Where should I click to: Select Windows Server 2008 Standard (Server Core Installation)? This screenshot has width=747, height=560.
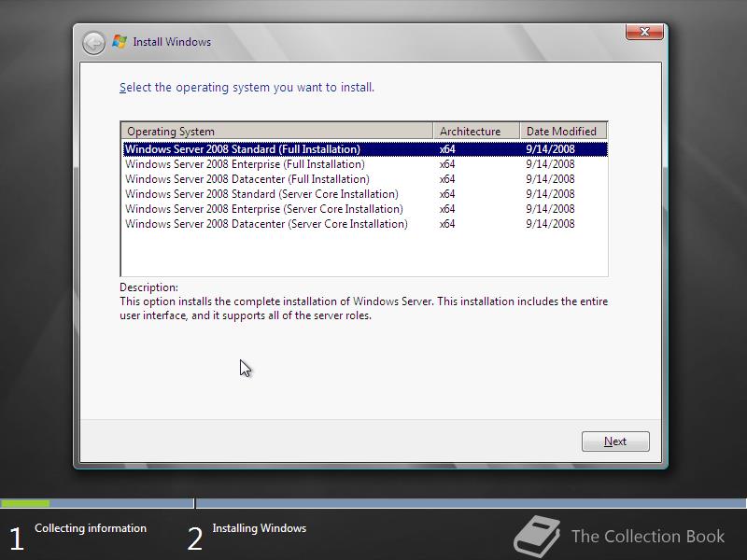(x=365, y=194)
